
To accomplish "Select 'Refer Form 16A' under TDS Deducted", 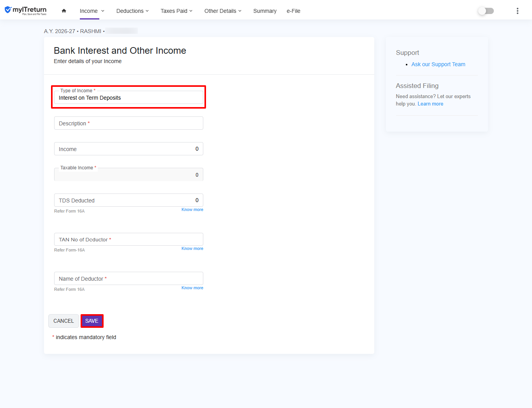I will click(x=69, y=211).
